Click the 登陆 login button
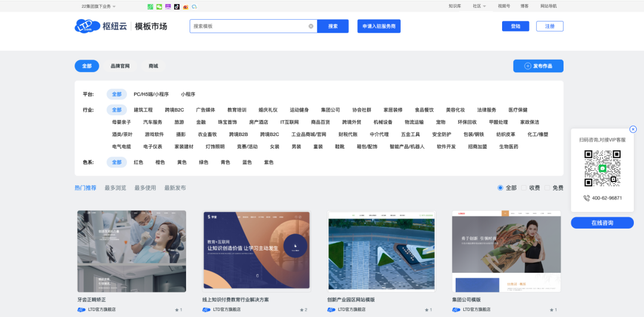Screen dimensions: 644x317 coord(515,26)
